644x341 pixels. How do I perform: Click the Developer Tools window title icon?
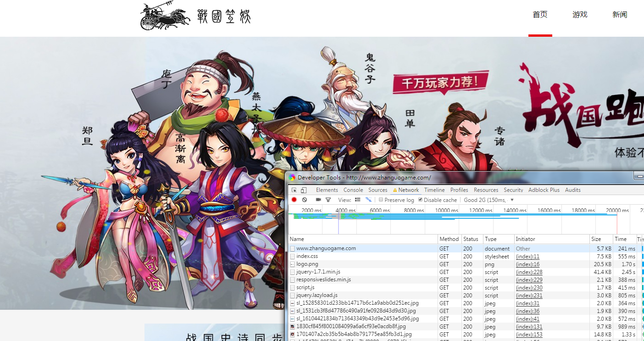[x=292, y=178]
